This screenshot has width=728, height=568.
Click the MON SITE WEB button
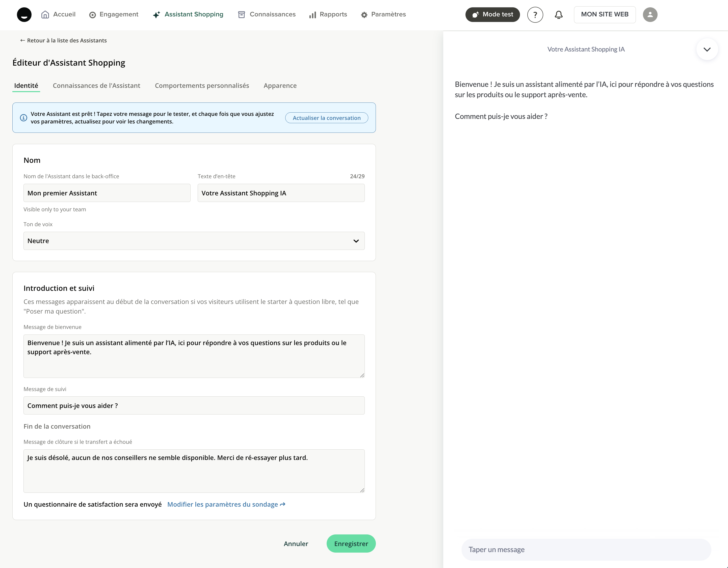605,15
